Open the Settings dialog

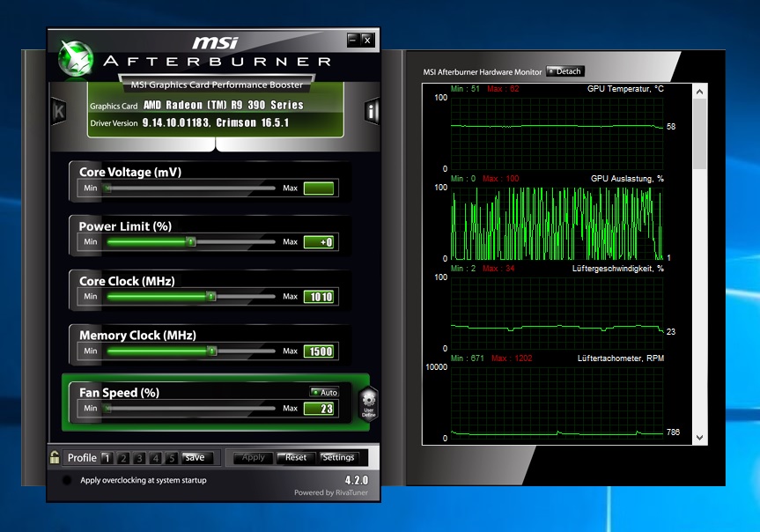pyautogui.click(x=338, y=457)
